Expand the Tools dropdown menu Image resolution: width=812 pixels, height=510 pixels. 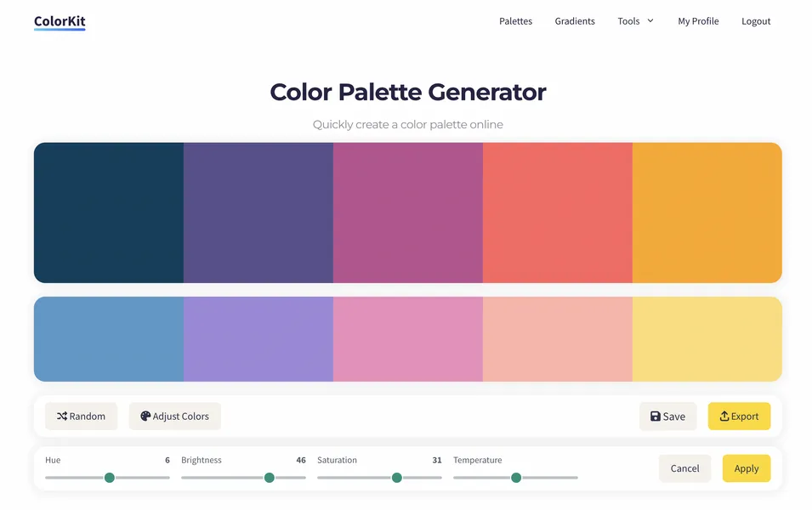tap(635, 20)
